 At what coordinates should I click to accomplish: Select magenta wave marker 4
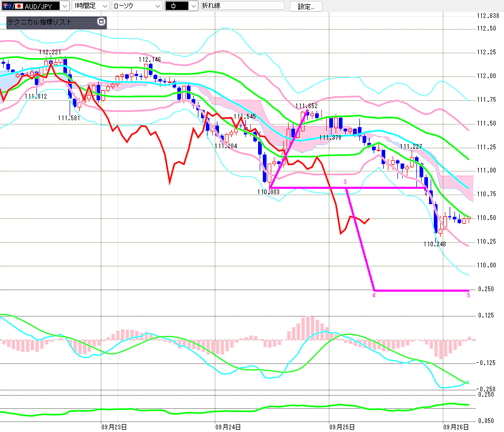(x=374, y=295)
